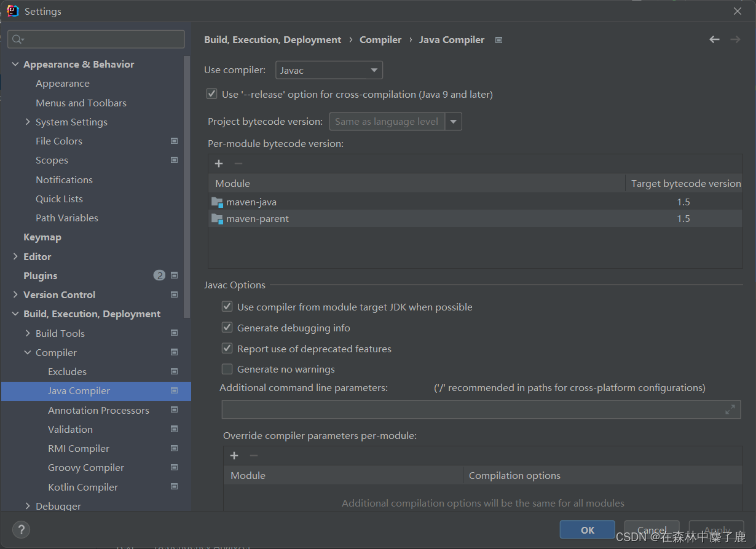Click the Compiler breadcrumb link

click(x=380, y=40)
